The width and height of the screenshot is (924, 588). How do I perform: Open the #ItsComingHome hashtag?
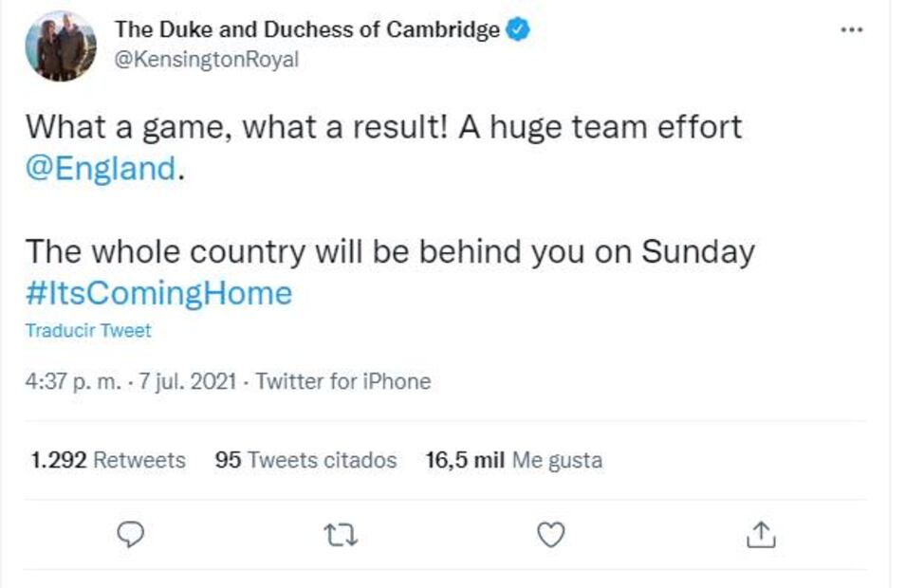(158, 293)
